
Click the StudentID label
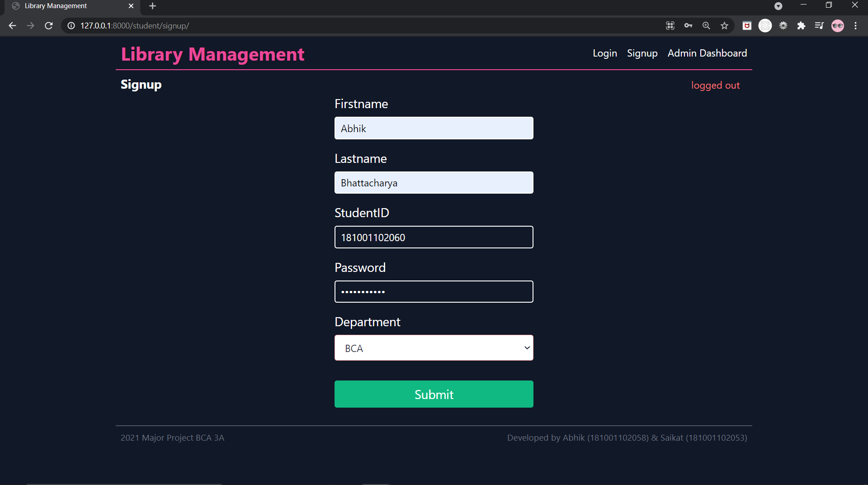tap(362, 213)
